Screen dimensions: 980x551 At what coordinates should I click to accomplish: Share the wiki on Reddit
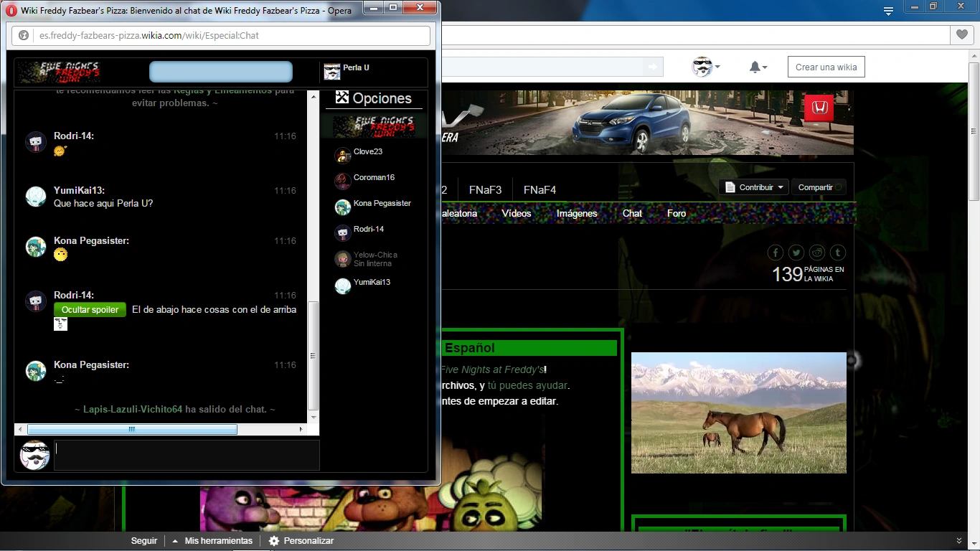(x=817, y=253)
